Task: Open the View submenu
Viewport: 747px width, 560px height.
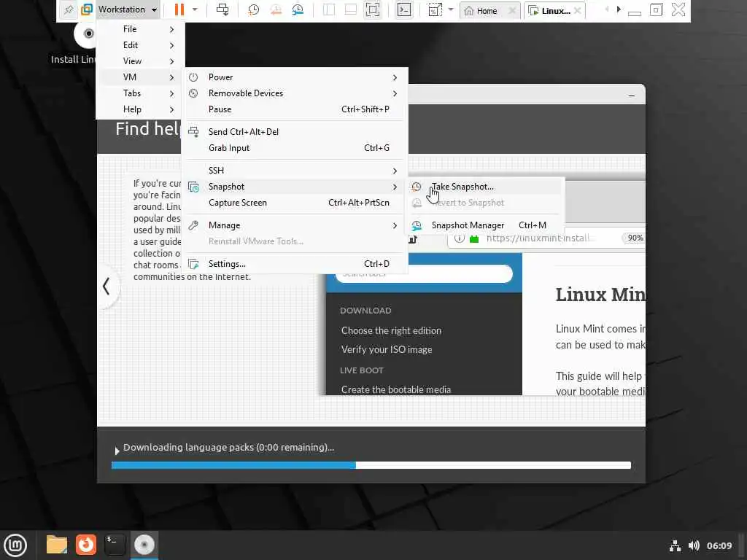Action: point(140,61)
